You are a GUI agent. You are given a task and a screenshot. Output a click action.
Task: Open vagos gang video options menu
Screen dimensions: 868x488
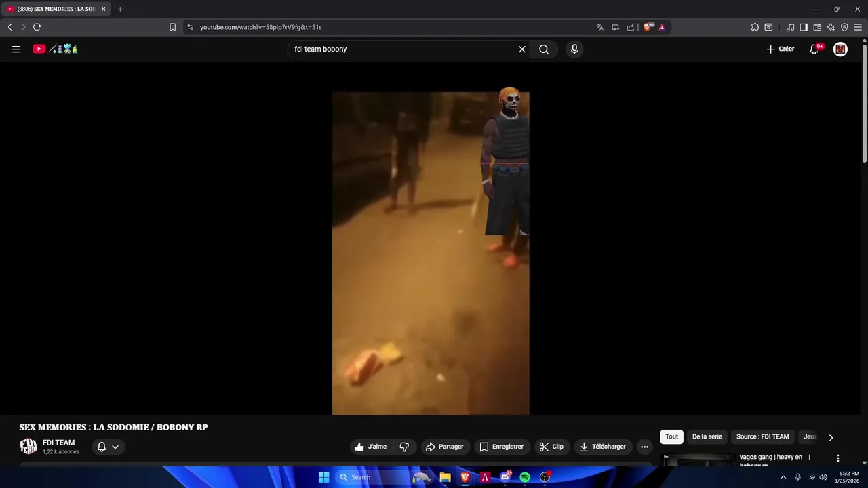pos(838,458)
